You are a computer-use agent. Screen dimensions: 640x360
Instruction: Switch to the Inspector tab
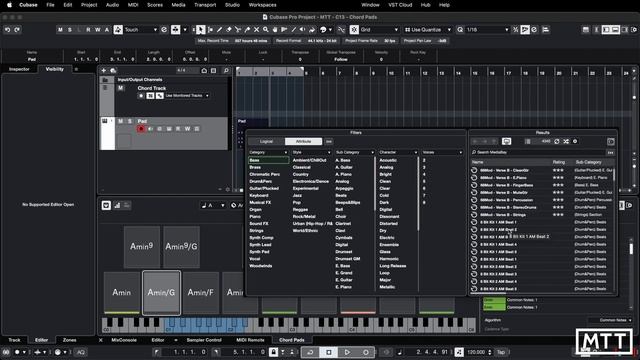19,69
